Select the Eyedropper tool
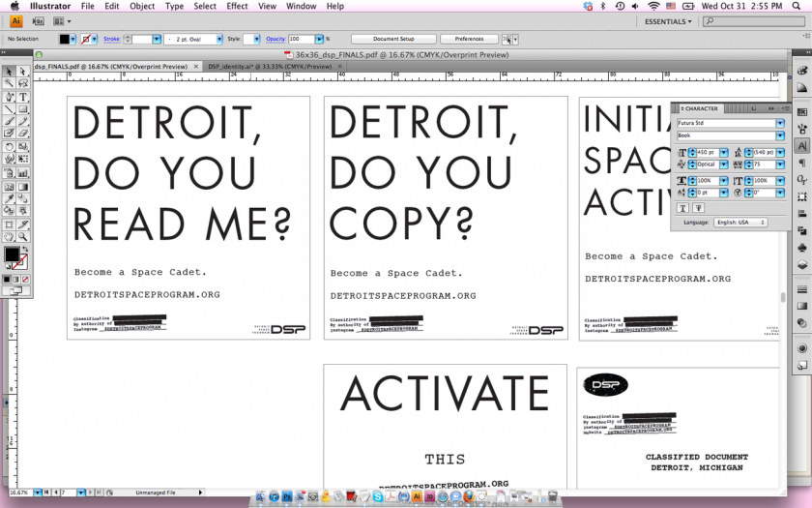 coord(9,198)
